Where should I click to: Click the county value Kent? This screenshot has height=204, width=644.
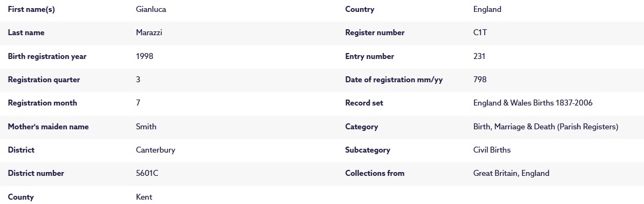144,197
